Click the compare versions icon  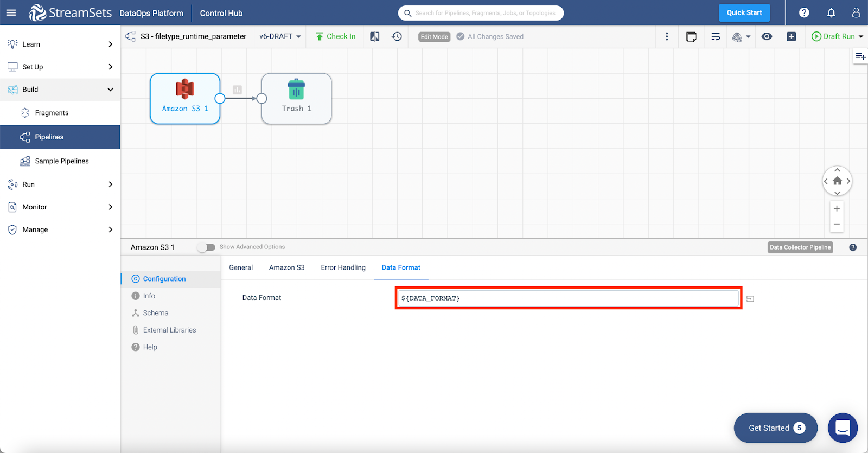coord(375,36)
